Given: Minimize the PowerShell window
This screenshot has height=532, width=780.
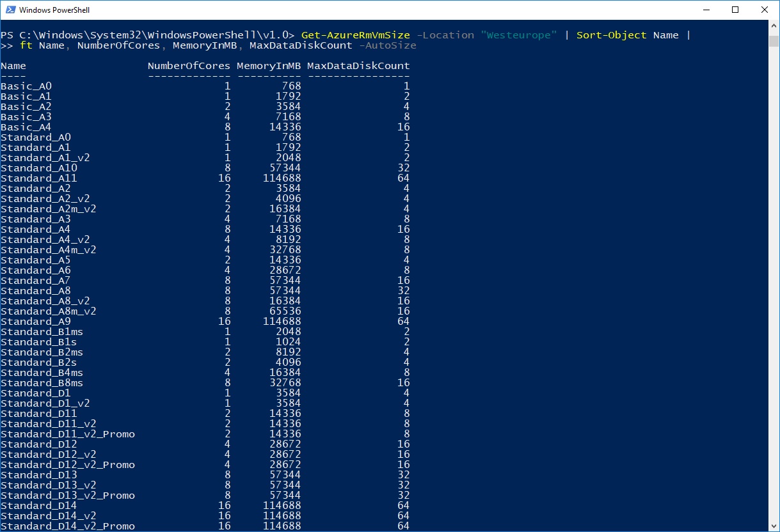Looking at the screenshot, I should 706,10.
